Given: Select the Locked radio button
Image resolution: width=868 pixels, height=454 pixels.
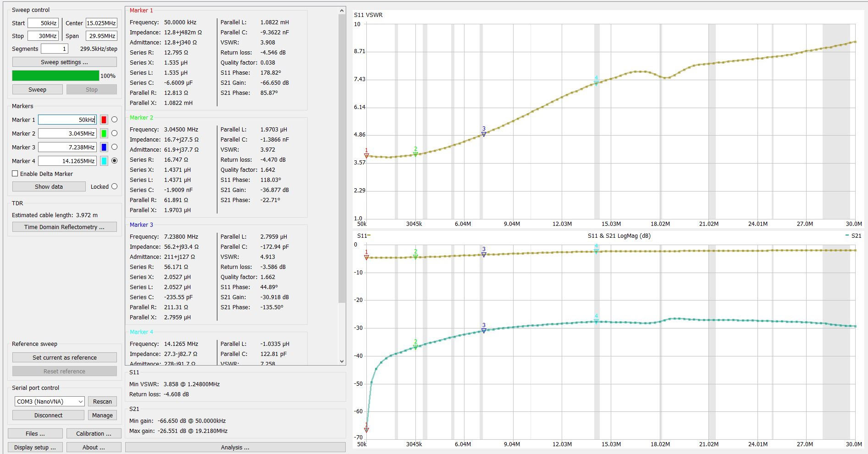Looking at the screenshot, I should coord(115,186).
